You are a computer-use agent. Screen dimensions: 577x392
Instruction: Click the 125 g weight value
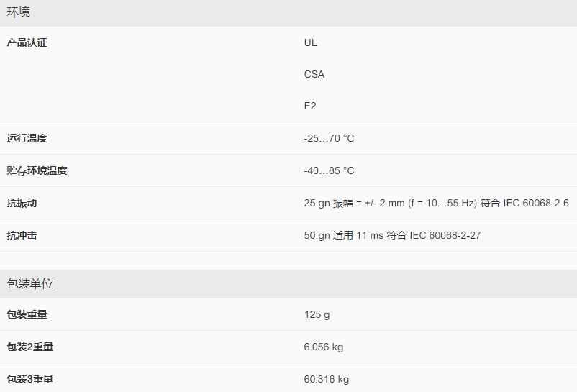click(317, 315)
